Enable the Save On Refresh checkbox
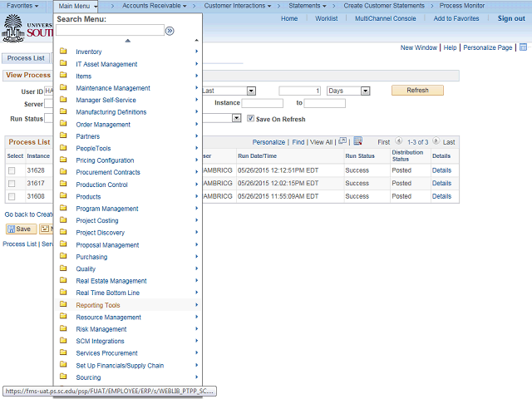Viewport: 532px width, 399px height. [250, 119]
